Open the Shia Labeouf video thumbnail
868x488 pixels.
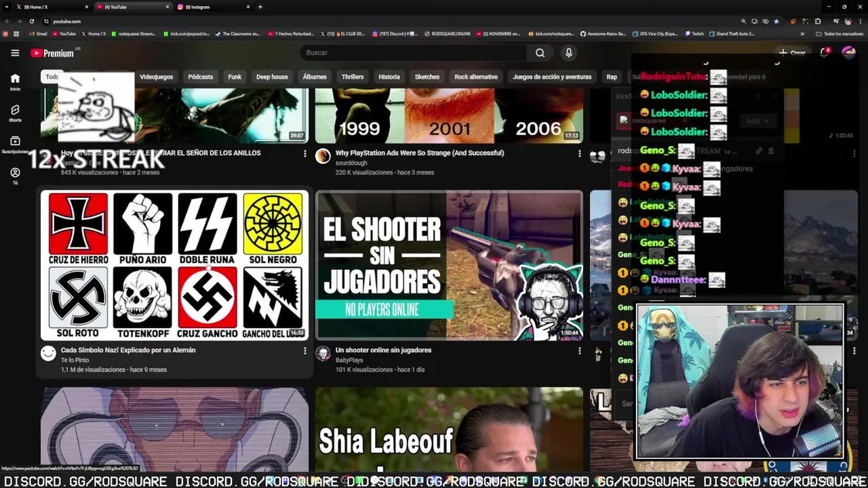449,429
